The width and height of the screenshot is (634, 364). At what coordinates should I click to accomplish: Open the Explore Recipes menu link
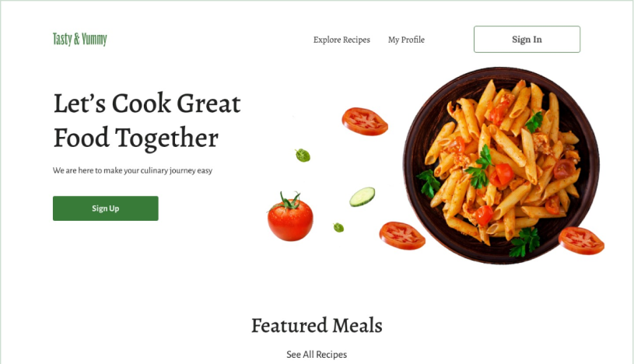pyautogui.click(x=342, y=40)
